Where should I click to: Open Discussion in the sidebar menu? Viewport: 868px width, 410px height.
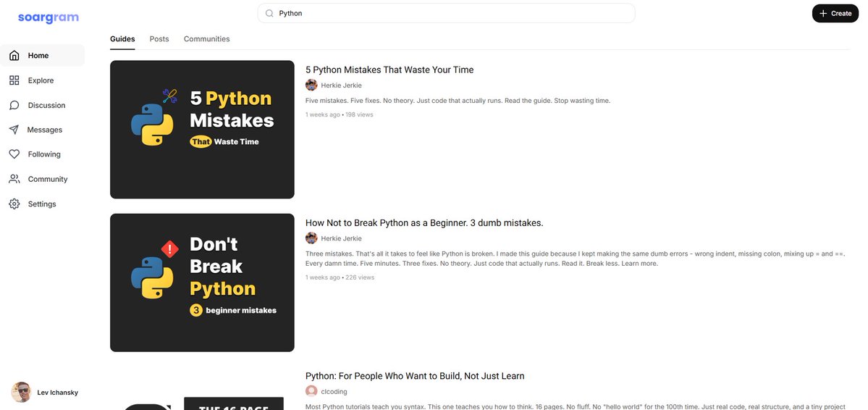click(x=43, y=105)
